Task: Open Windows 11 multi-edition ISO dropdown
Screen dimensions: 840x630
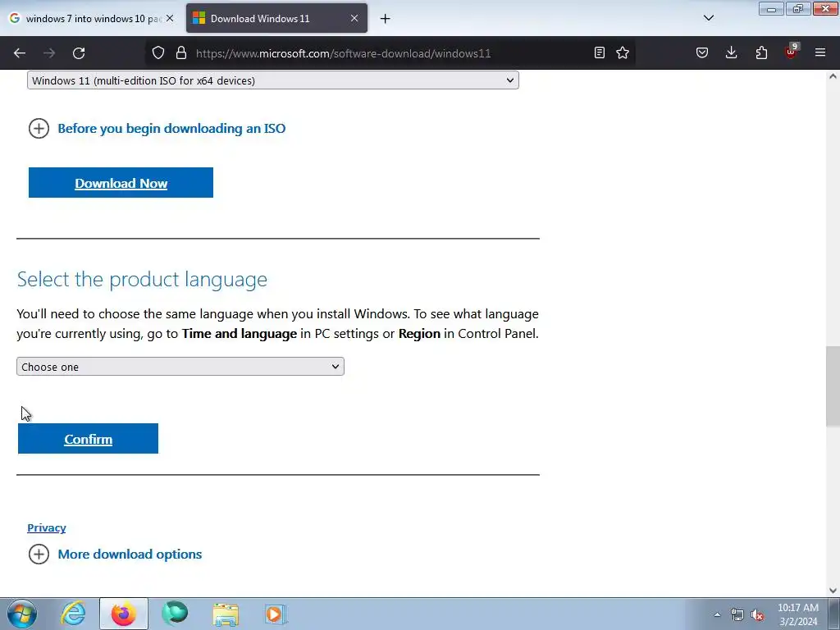Action: pyautogui.click(x=272, y=80)
